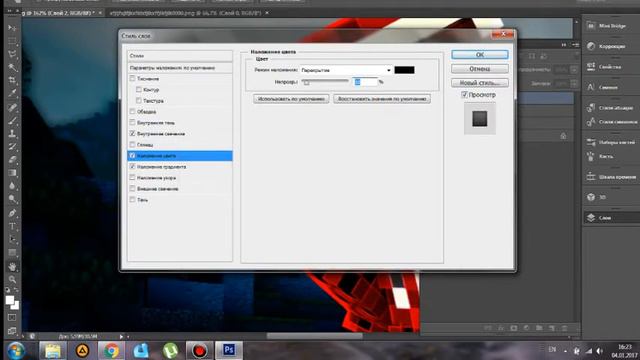Select the Gradient tool
Viewport: 640px width, 360px height.
coord(12,173)
